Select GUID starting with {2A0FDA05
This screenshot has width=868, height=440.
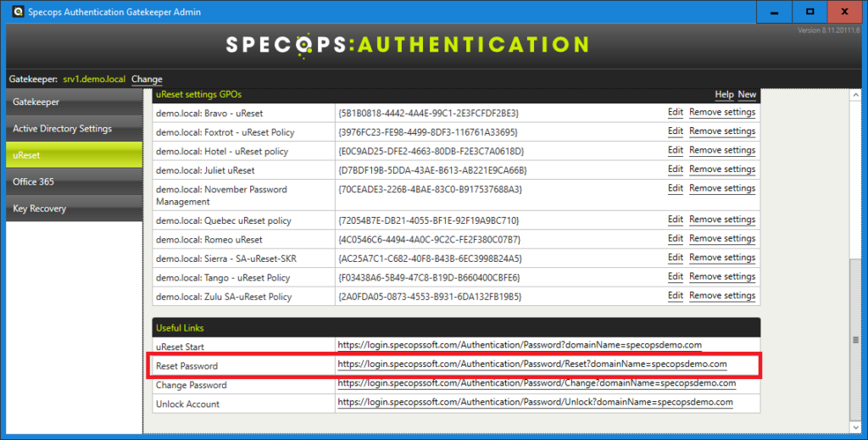point(430,297)
